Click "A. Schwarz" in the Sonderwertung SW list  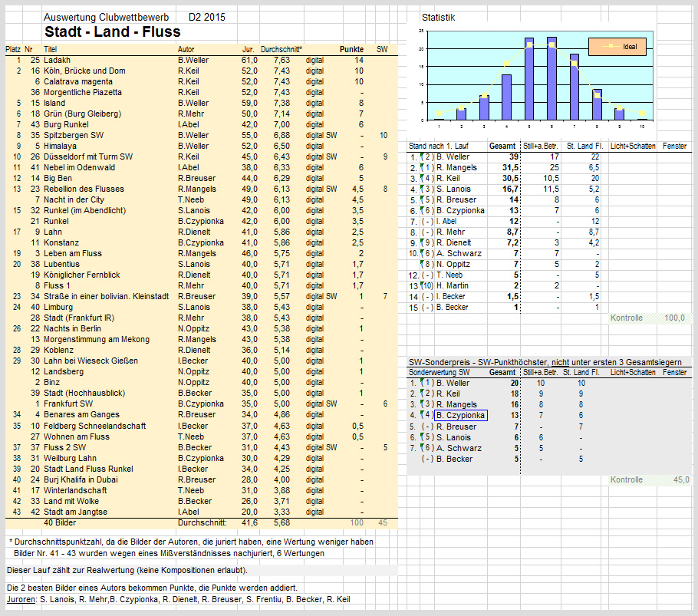click(459, 448)
